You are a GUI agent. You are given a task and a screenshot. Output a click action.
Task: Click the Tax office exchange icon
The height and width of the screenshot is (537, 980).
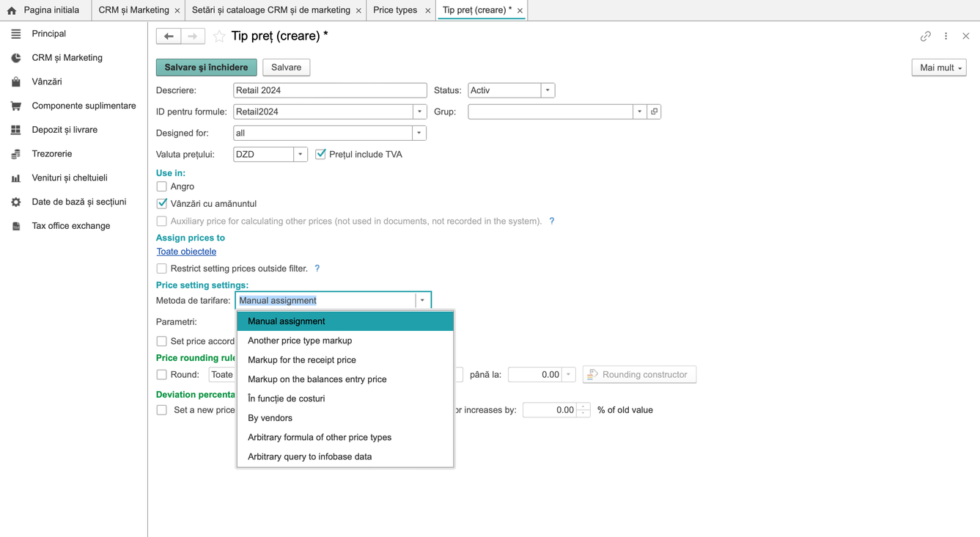pyautogui.click(x=16, y=226)
